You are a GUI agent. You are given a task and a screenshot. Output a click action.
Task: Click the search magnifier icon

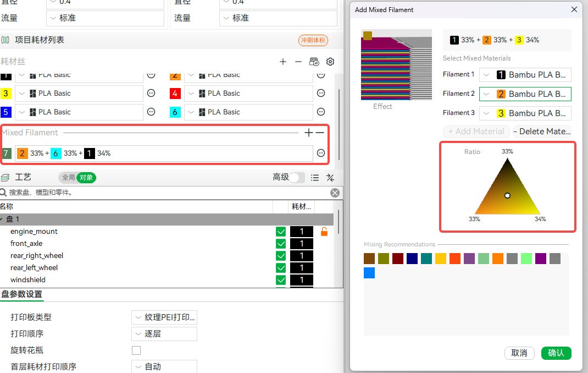coord(3,193)
